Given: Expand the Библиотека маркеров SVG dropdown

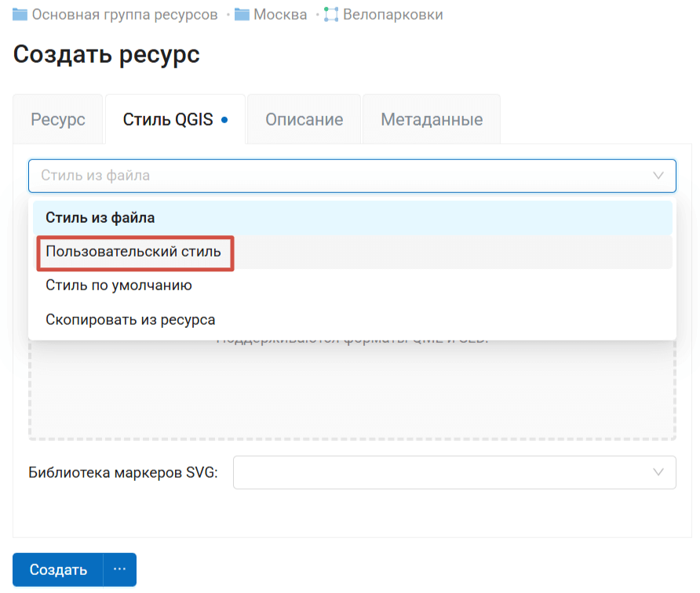Looking at the screenshot, I should (454, 472).
